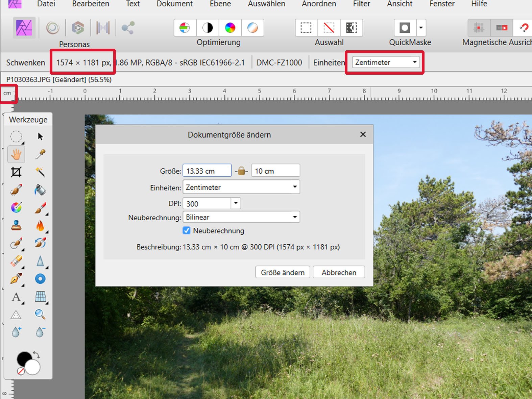Open the Filter menu
The height and width of the screenshot is (399, 532).
click(362, 4)
